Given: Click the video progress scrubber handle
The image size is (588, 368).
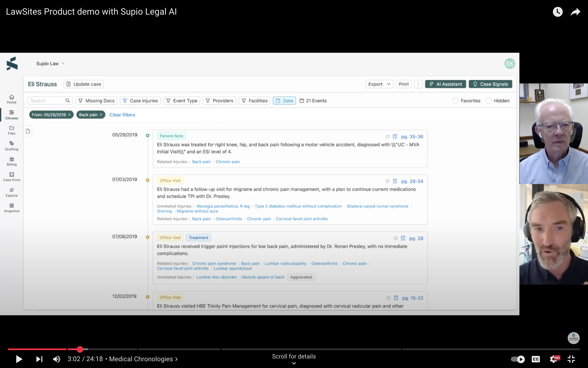Looking at the screenshot, I should click(80, 349).
